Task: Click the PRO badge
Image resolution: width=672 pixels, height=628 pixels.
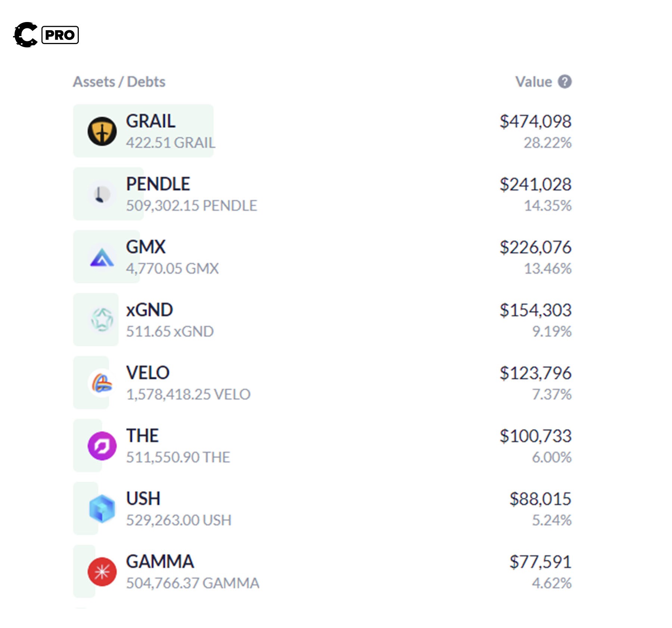Action: point(60,35)
